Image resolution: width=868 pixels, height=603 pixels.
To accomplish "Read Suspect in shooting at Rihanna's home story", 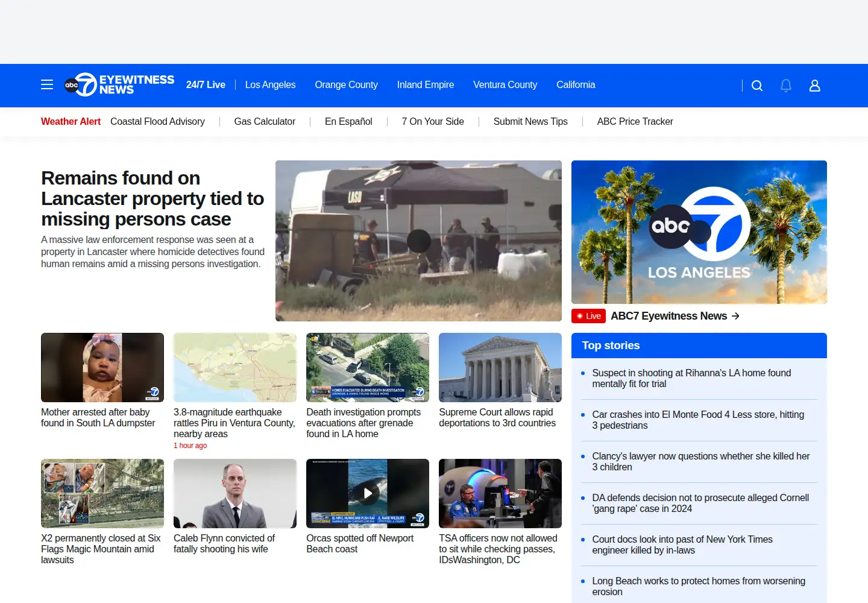I will (691, 379).
